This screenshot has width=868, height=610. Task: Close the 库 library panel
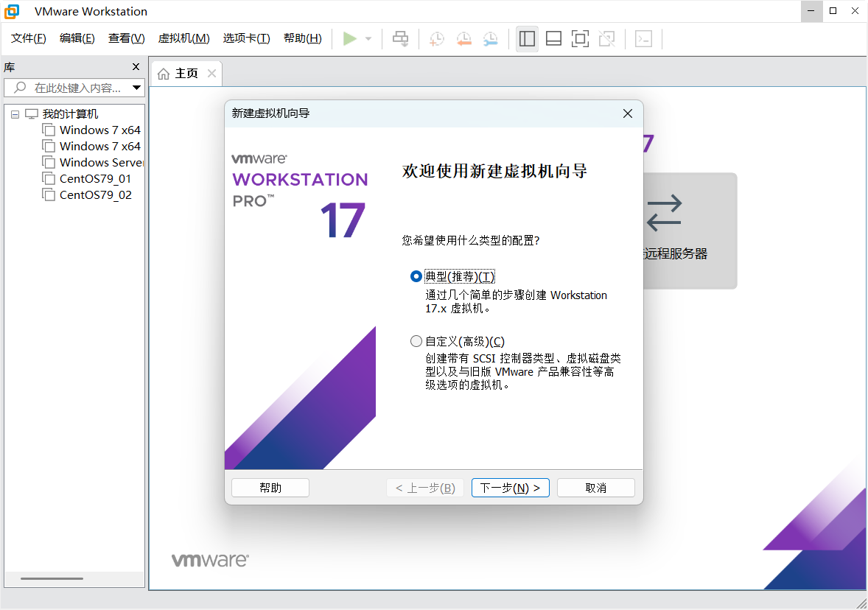coord(136,66)
